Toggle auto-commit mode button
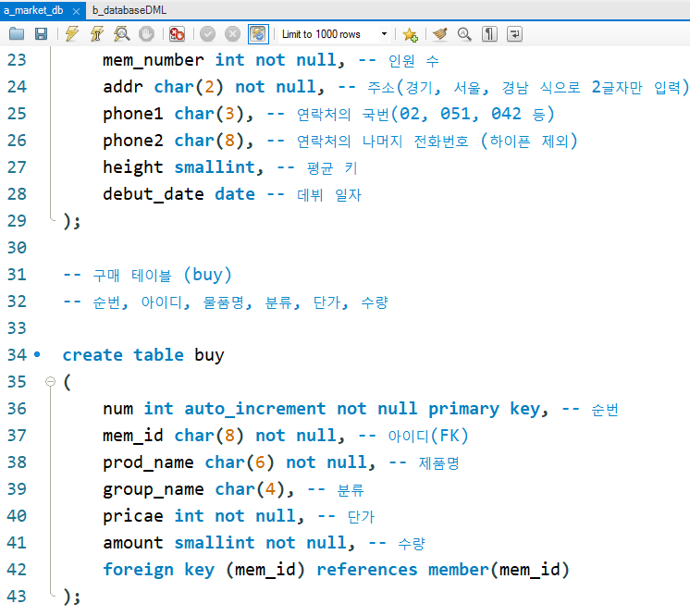 click(258, 34)
